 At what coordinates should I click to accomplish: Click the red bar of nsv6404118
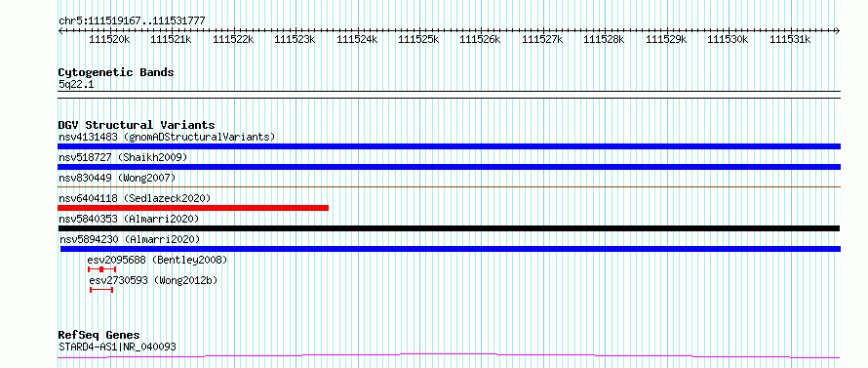tap(193, 208)
